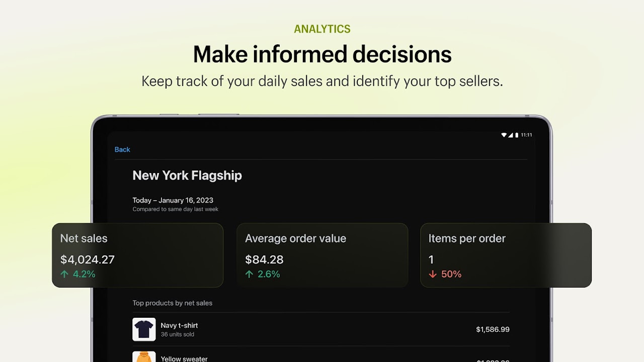
Task: Click the Yellow sweater product name
Action: (184, 358)
